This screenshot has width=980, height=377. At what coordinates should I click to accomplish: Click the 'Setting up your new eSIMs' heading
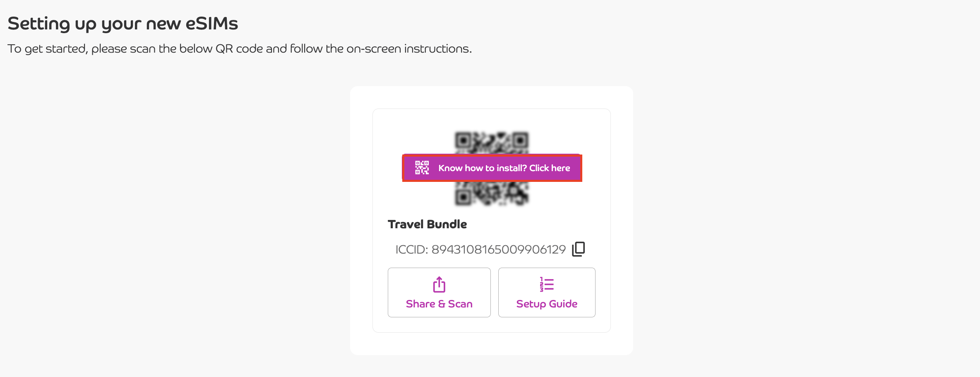click(123, 24)
